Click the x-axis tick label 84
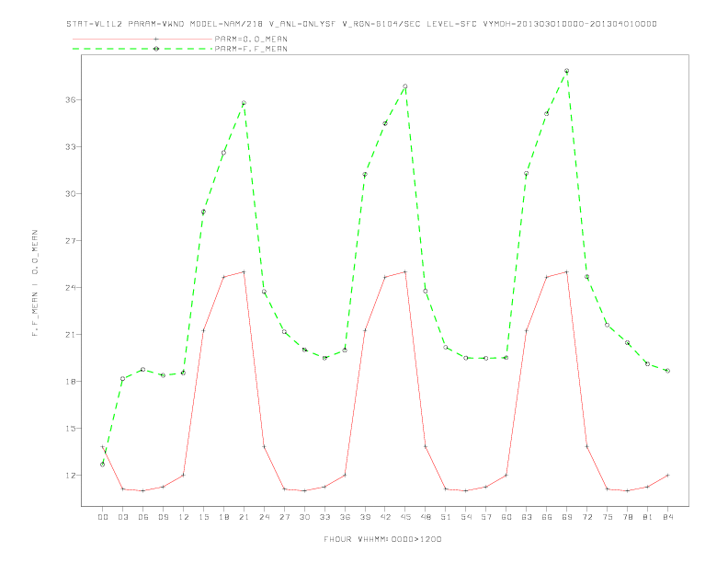Viewport: 728px width, 563px height. (667, 517)
